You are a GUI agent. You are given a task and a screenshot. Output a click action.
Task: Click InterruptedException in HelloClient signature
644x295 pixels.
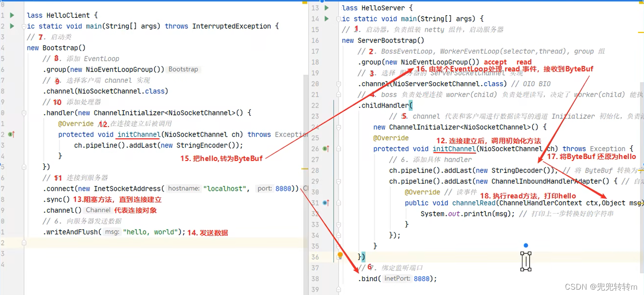[232, 26]
